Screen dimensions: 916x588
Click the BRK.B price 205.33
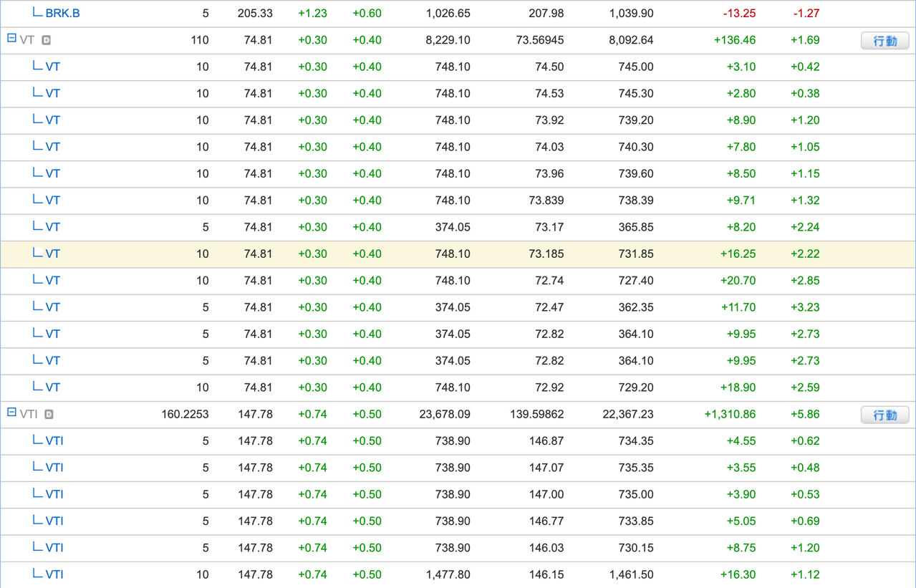tap(255, 14)
